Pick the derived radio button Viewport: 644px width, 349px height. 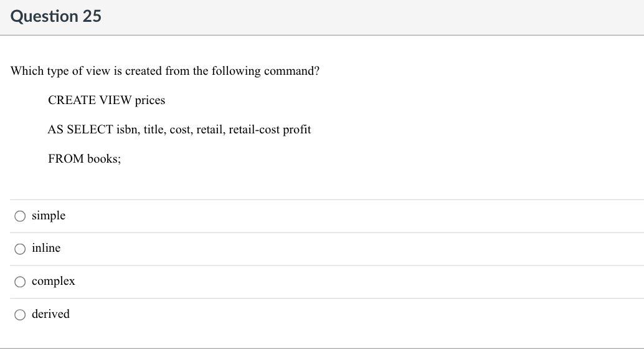click(21, 315)
